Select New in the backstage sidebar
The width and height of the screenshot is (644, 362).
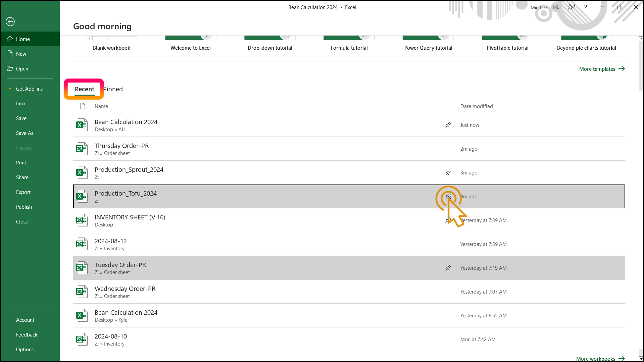30,54
